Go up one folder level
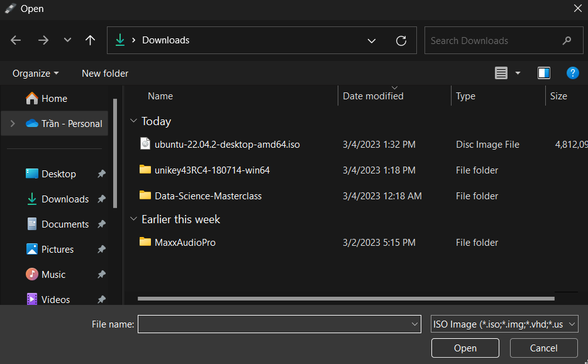The image size is (588, 364). click(90, 40)
